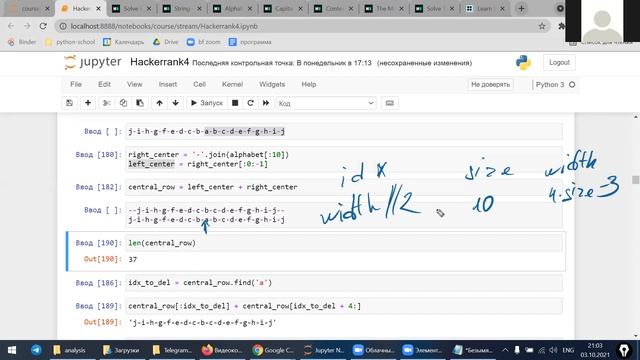This screenshot has width=640, height=360.
Task: Move selected cell down arrow
Action: click(176, 103)
